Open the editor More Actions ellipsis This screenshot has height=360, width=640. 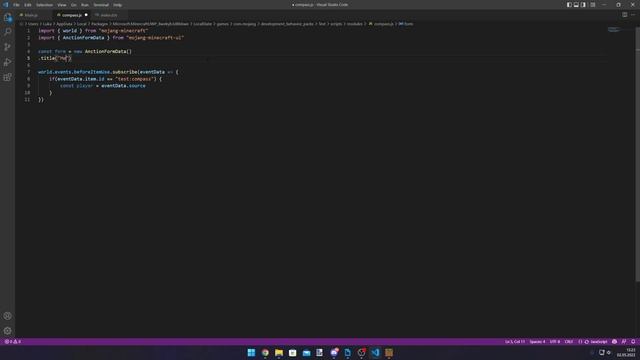[x=633, y=15]
